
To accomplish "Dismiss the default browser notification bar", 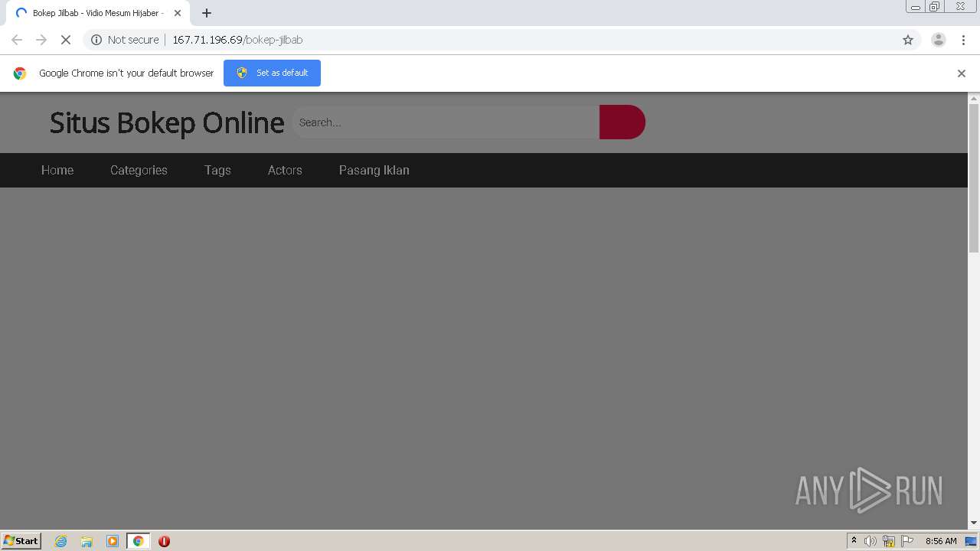I will 961,73.
